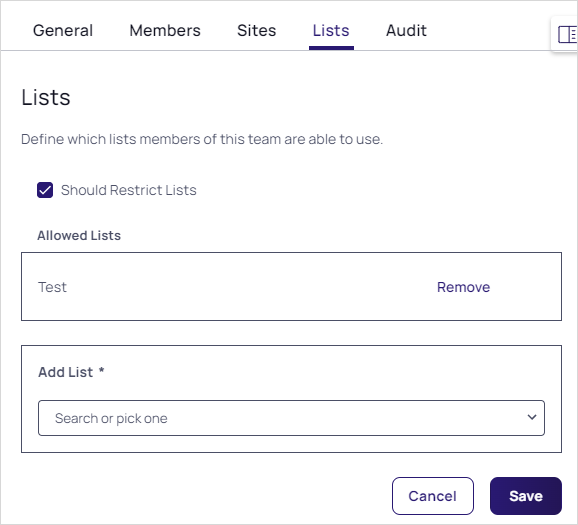Select the Lists tab
Screen dimensions: 578x525
331,31
